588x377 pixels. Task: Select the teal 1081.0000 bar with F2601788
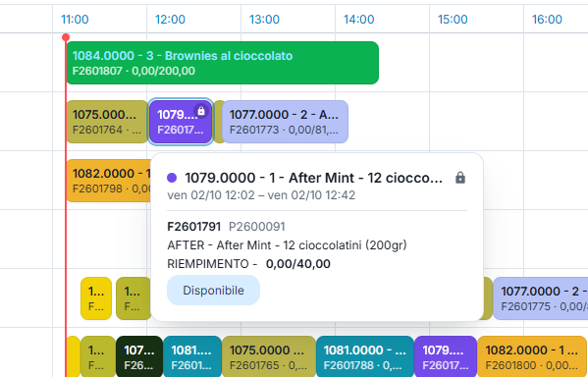[365, 356]
